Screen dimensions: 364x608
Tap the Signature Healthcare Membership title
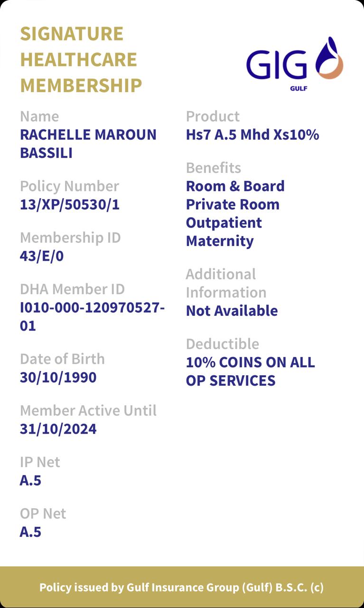(81, 60)
